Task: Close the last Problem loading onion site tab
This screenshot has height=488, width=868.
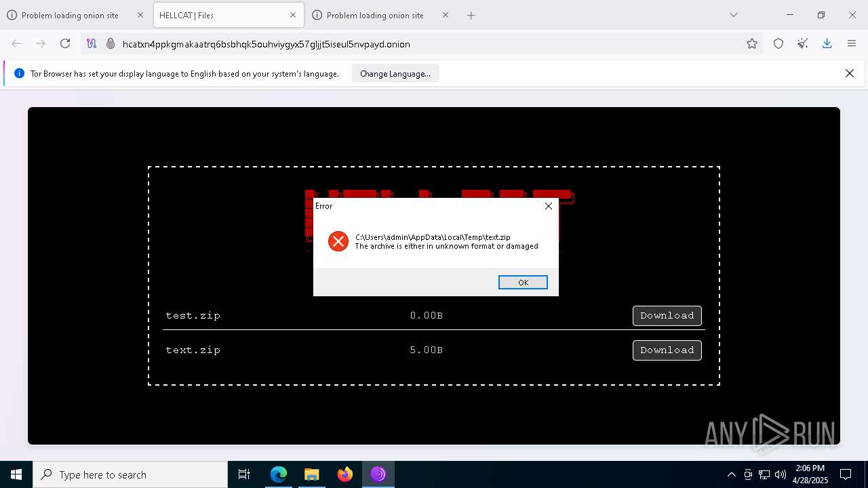Action: [446, 15]
